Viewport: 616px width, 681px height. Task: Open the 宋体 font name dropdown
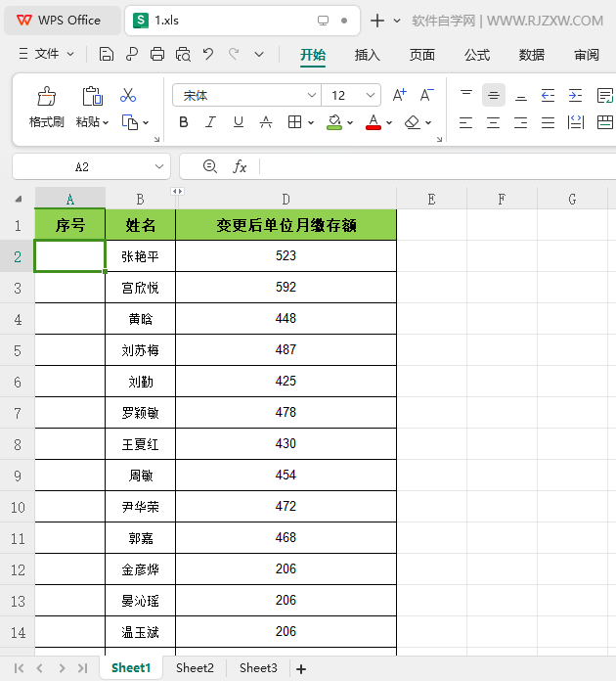311,95
